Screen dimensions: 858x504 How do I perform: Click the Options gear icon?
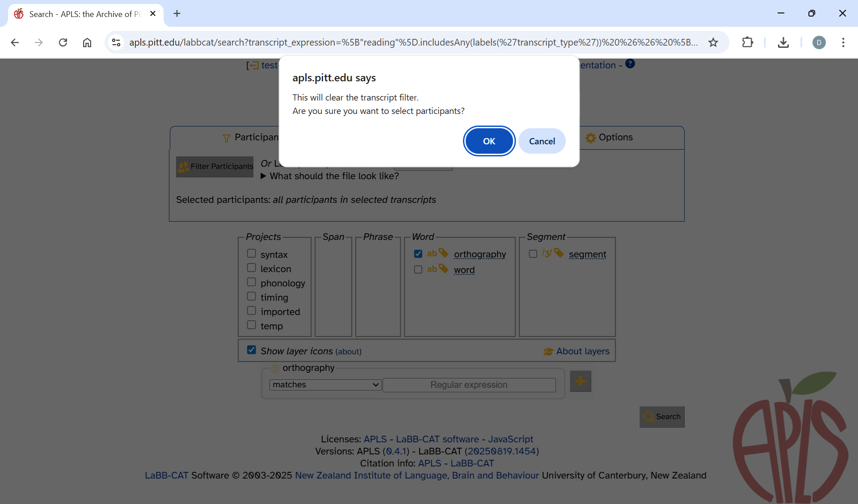click(x=591, y=138)
